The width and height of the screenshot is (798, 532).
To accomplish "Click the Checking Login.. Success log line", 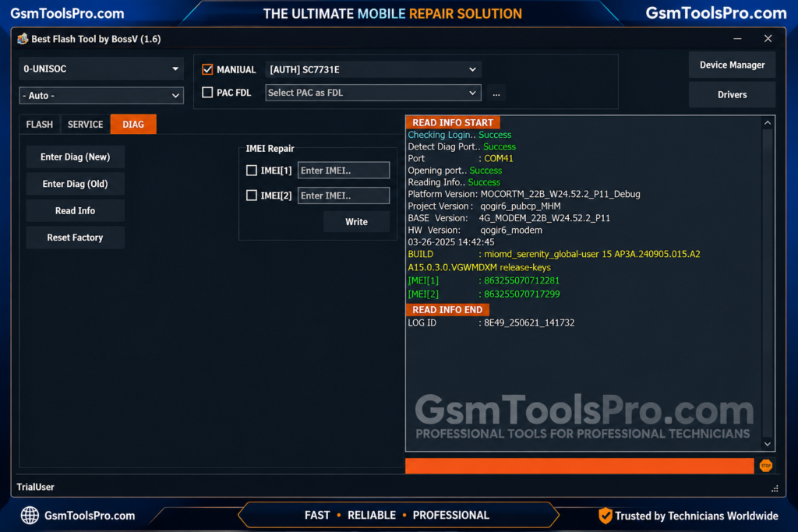I will [460, 135].
